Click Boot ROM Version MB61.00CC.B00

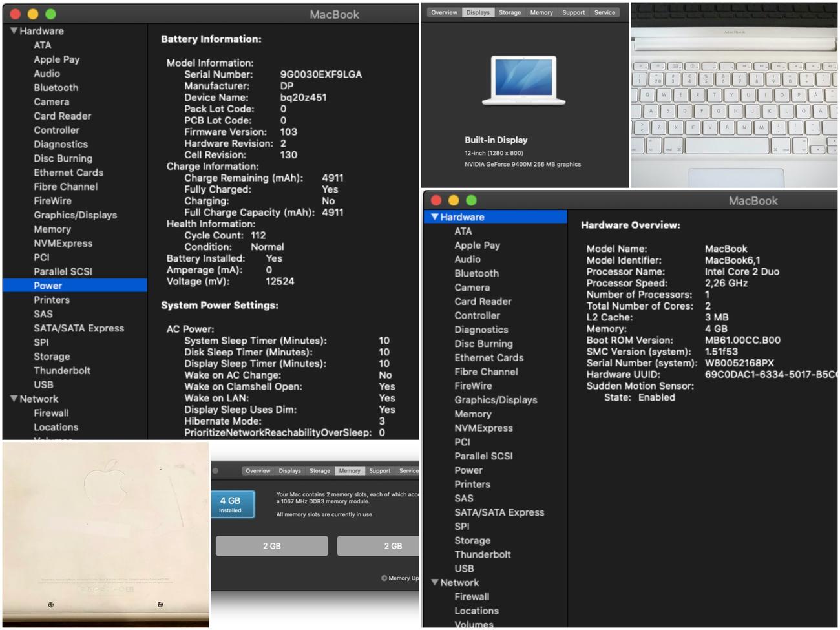[x=742, y=341]
